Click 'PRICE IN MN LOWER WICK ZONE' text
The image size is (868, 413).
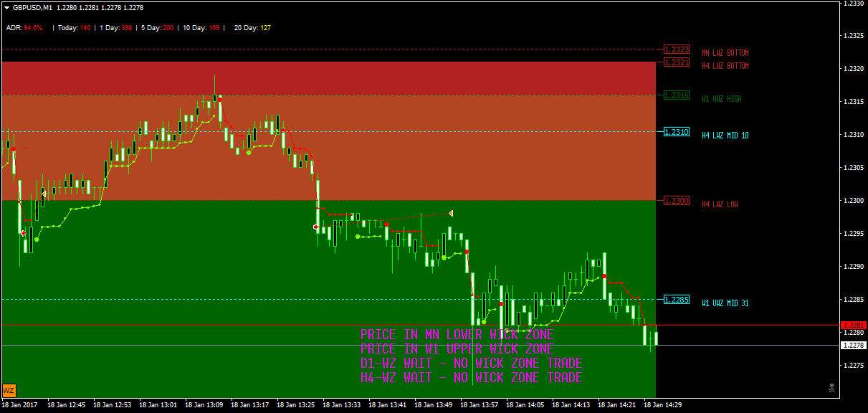(x=457, y=335)
